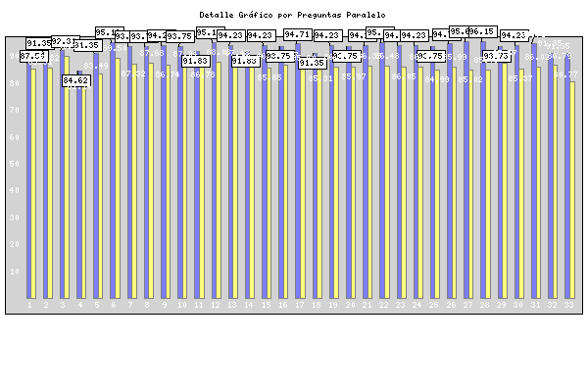
Task: Select the boxed value label 96.15
Action: 483,31
